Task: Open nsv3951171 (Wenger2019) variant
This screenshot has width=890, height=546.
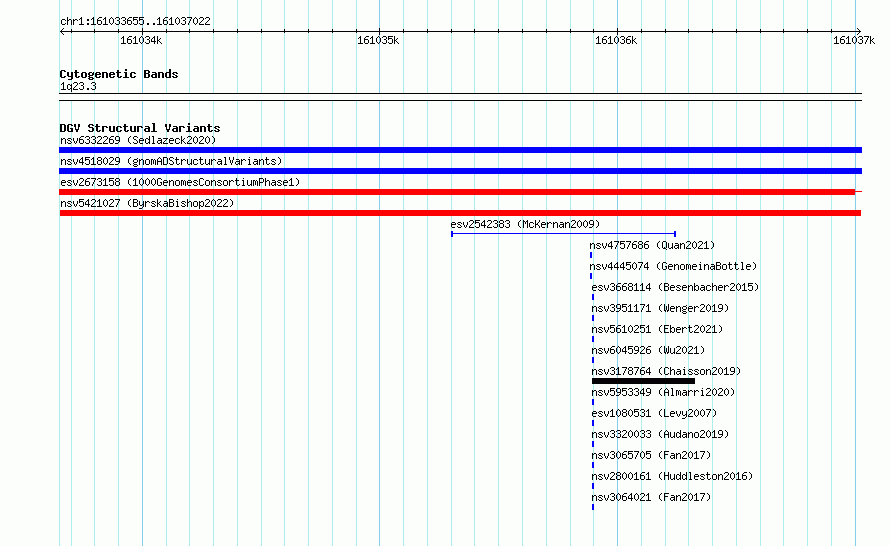Action: pos(660,308)
